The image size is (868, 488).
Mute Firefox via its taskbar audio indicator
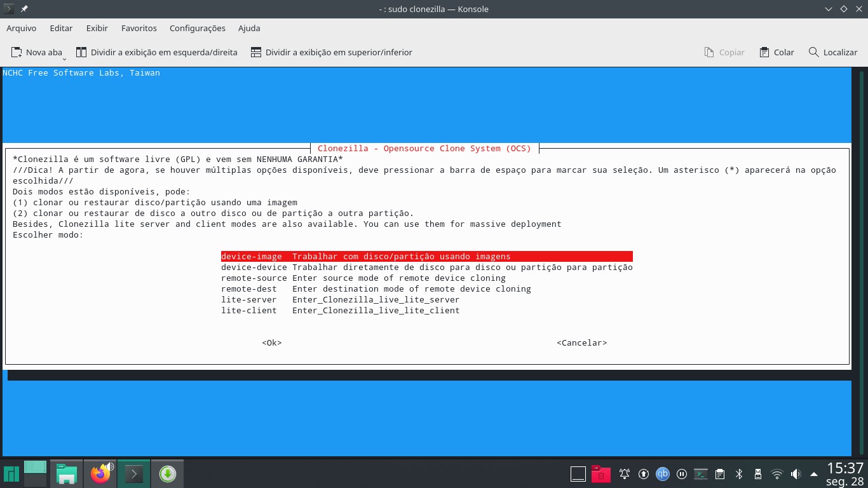(x=109, y=467)
